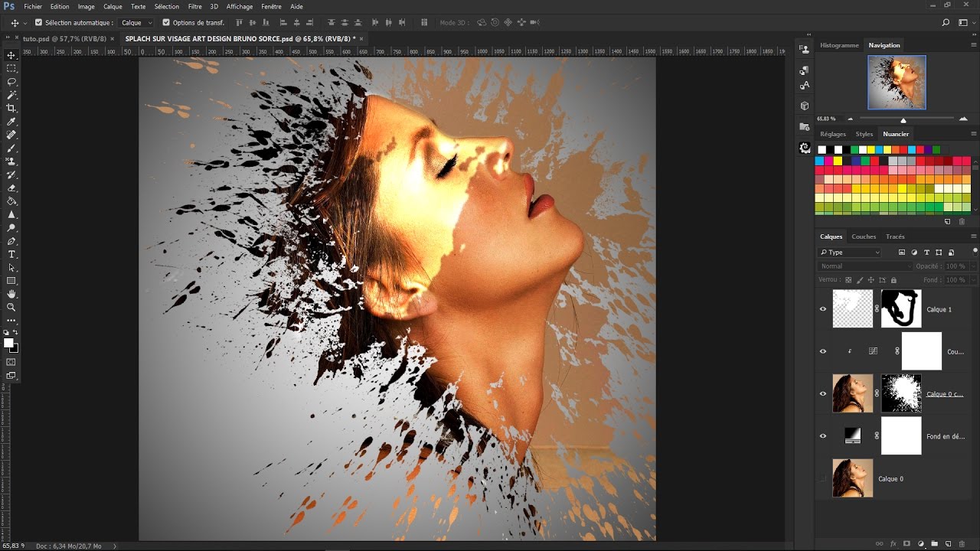Open the Calque auto-select dropdown
Image resolution: width=980 pixels, height=551 pixels.
pos(136,23)
